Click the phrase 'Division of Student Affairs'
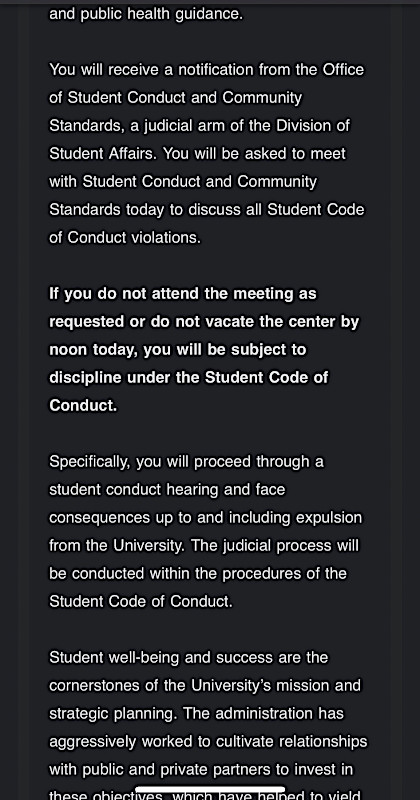 click(x=200, y=139)
